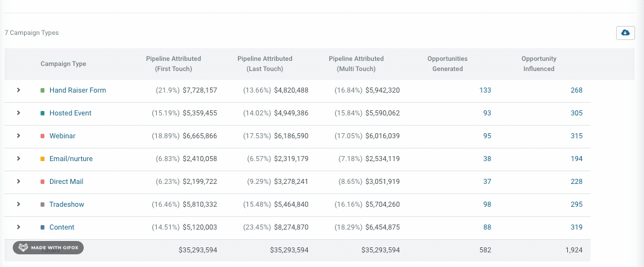Select the $3,278,241 last touch value
The height and width of the screenshot is (267, 644).
pos(291,181)
